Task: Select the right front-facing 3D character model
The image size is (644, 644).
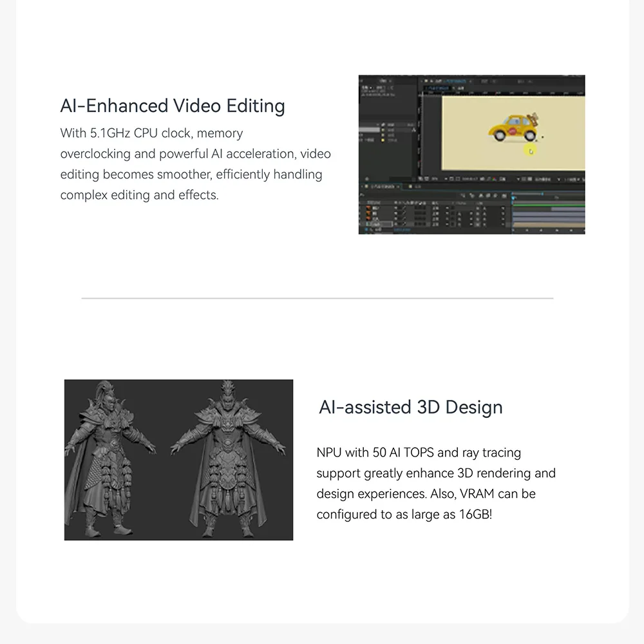Action: [x=229, y=460]
